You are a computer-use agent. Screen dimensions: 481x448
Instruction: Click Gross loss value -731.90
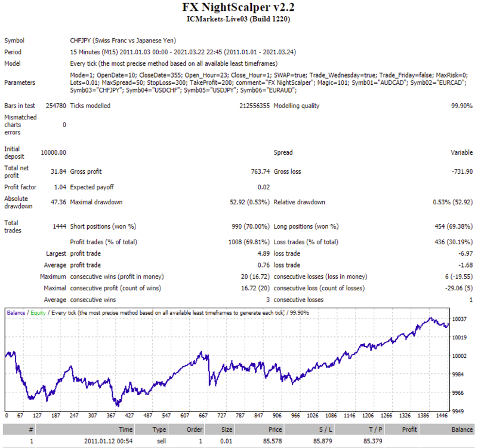462,171
